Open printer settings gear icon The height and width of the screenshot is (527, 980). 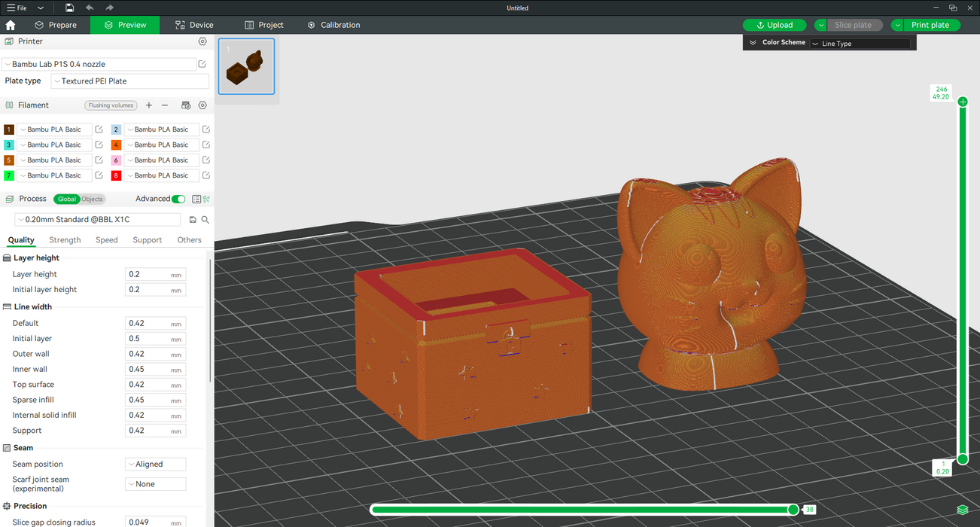point(202,41)
